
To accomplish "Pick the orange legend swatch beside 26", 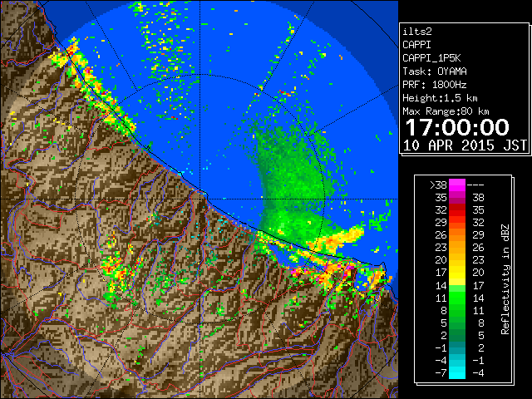I will pyautogui.click(x=457, y=235).
